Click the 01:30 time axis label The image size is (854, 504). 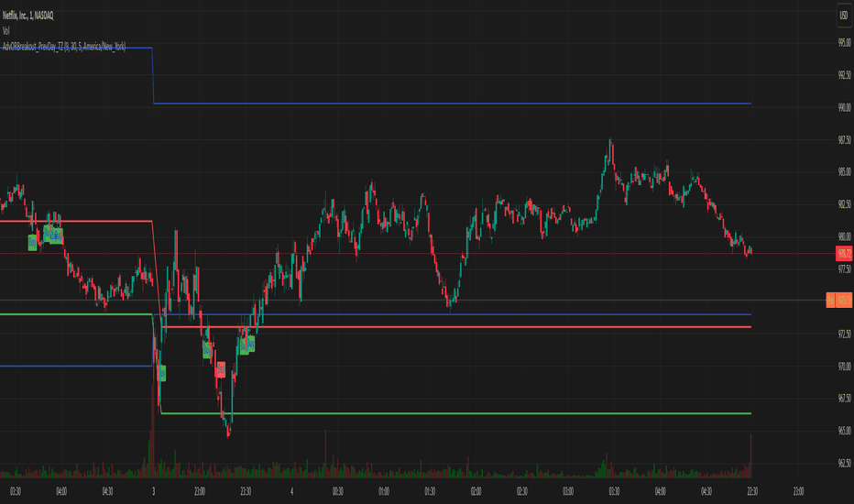(x=430, y=491)
